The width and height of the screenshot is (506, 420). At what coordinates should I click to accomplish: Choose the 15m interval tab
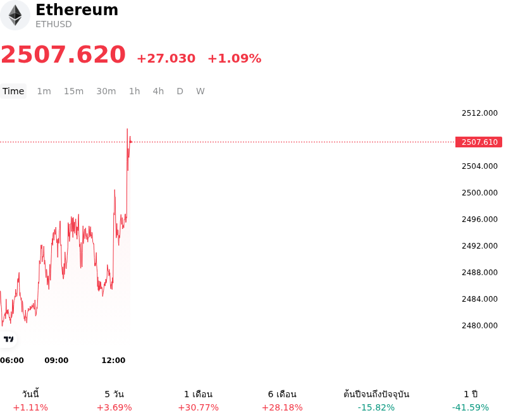pos(73,91)
